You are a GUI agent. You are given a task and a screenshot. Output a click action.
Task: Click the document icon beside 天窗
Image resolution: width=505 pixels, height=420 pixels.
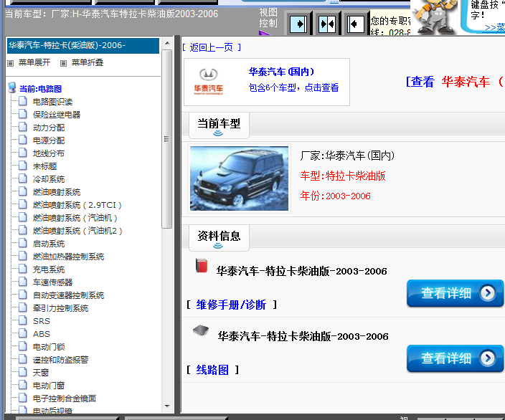22,372
